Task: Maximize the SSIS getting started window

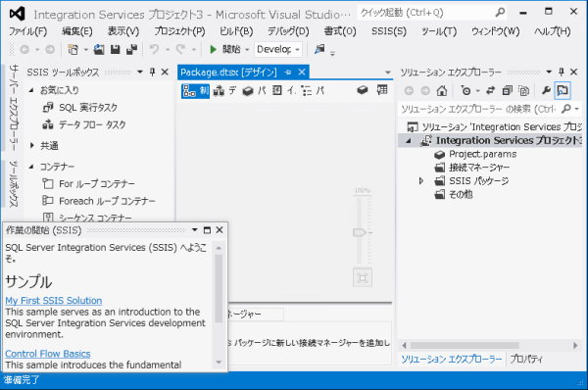Action: point(207,230)
